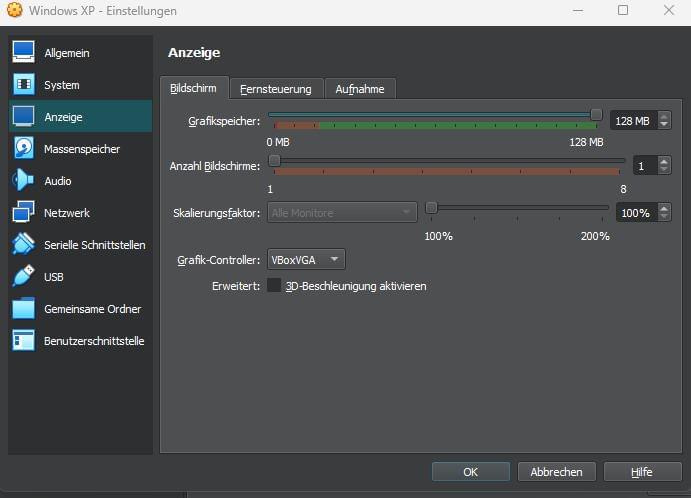Switch to the Fernsteuerung tab
This screenshot has width=691, height=498.
(x=276, y=89)
